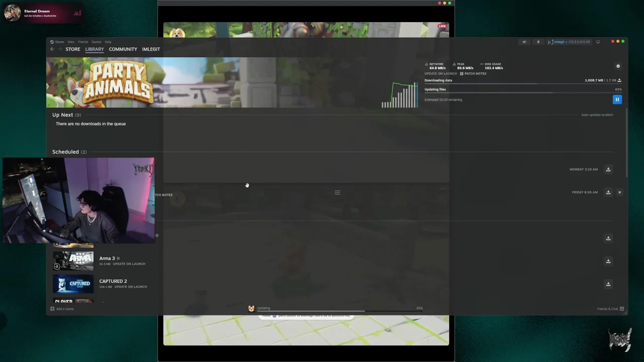This screenshot has width=644, height=362.
Task: Open the Steam menu
Action: (x=59, y=42)
